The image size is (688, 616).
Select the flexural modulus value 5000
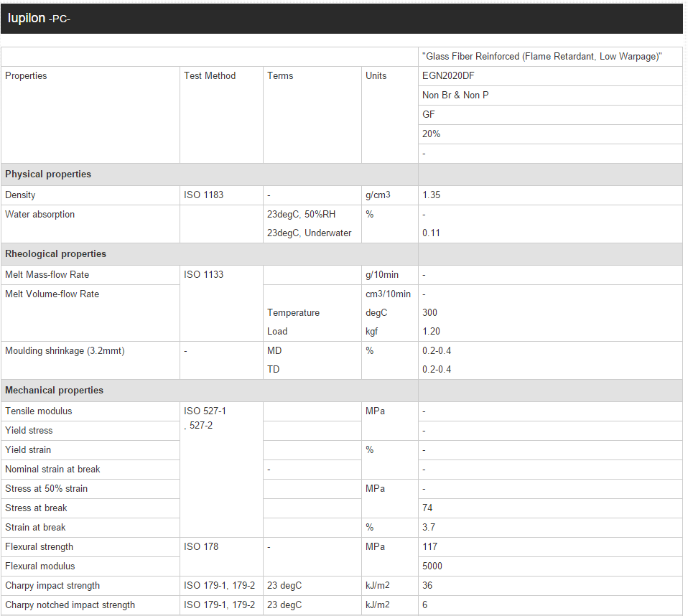[x=432, y=566]
